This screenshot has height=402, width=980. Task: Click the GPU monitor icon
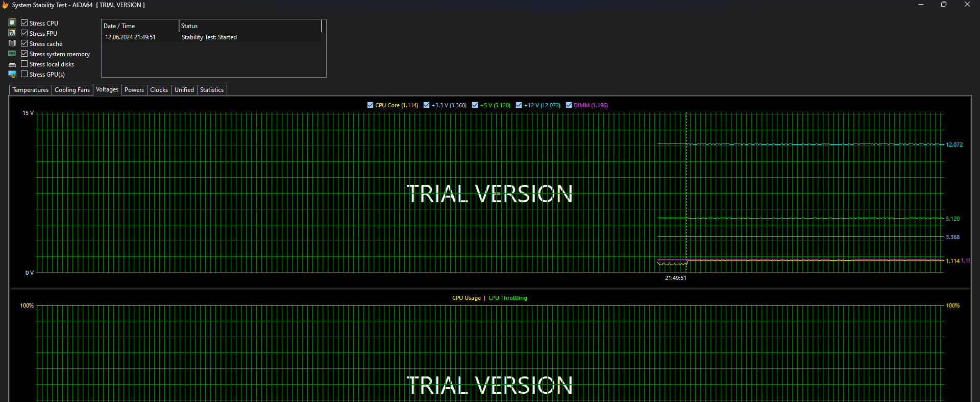coord(12,74)
